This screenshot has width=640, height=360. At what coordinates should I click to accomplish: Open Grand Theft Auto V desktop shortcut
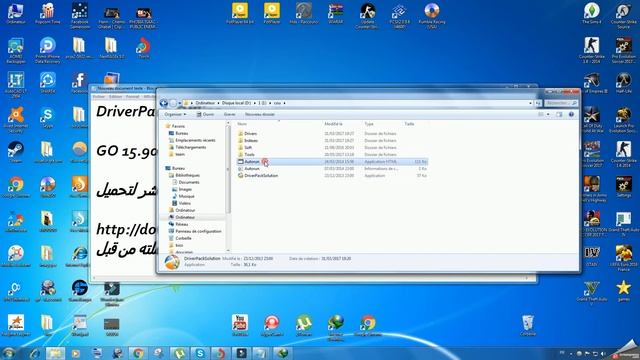591,293
